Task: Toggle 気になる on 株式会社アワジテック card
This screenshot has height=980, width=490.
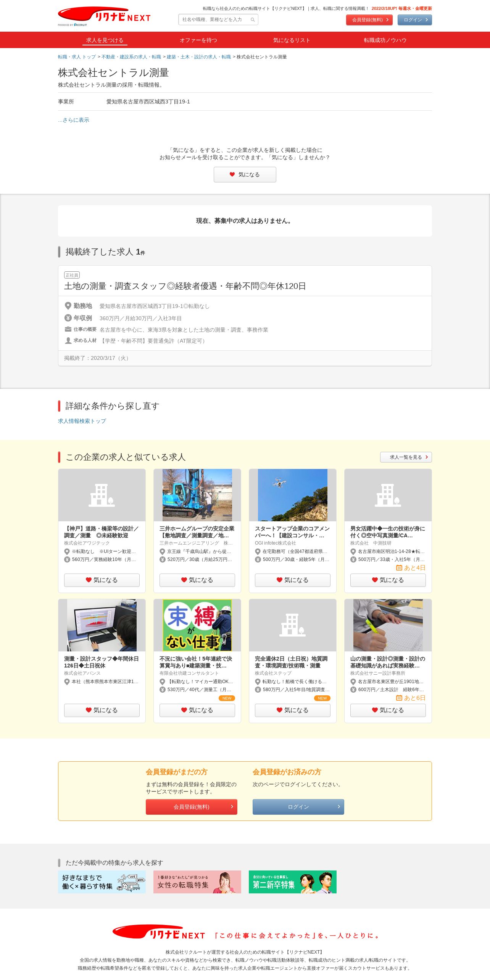Action: pos(102,580)
